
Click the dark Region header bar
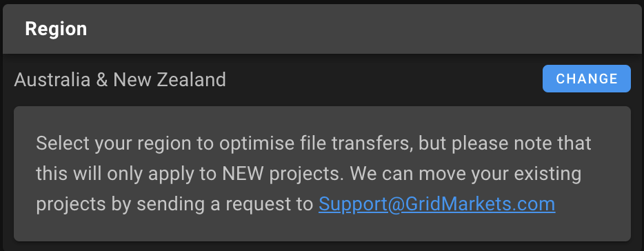click(322, 29)
